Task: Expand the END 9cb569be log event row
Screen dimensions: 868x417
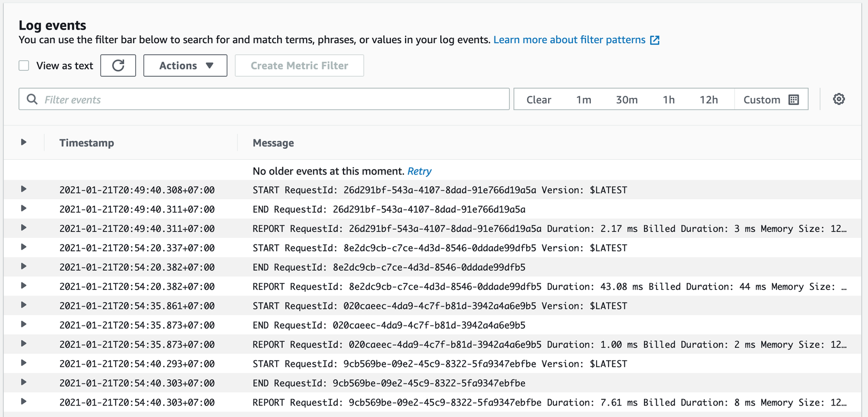Action: pyautogui.click(x=24, y=382)
